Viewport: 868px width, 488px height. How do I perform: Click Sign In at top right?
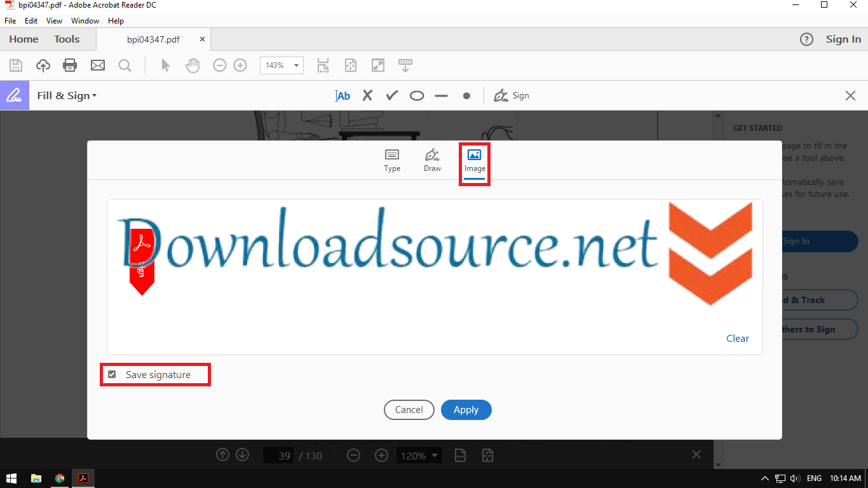click(843, 39)
